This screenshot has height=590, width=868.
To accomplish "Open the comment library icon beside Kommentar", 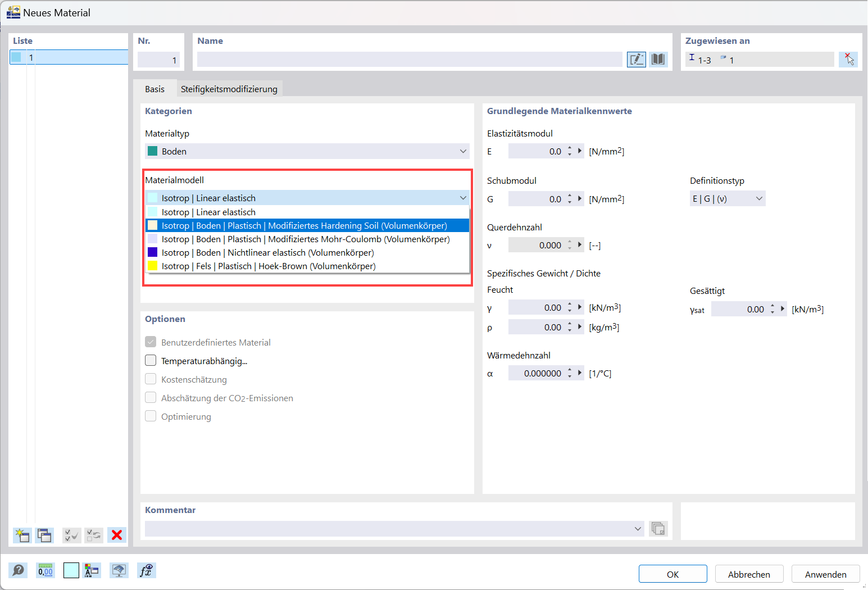I will click(x=658, y=529).
